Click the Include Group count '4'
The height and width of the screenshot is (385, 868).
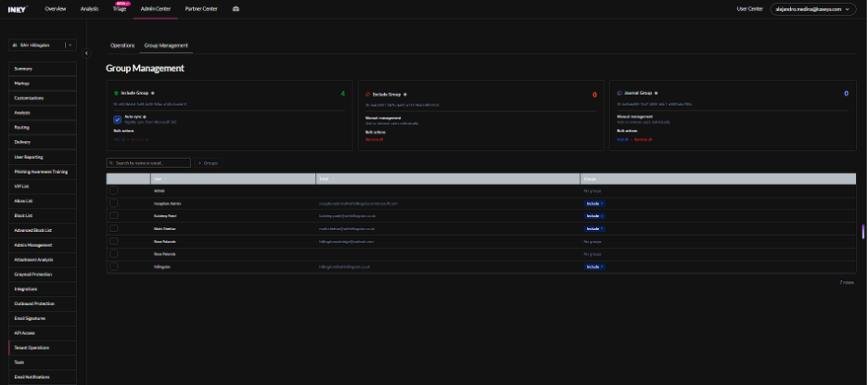(343, 94)
